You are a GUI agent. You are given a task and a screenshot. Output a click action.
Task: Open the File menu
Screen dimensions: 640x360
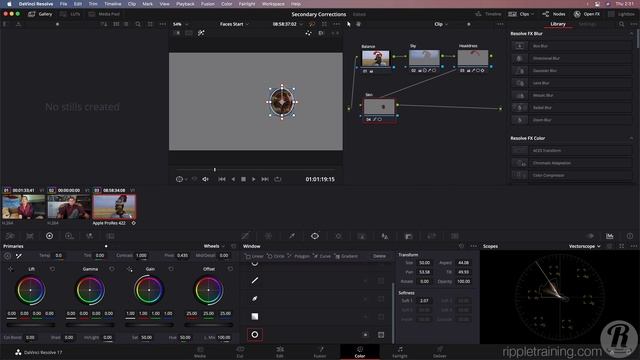63,4
